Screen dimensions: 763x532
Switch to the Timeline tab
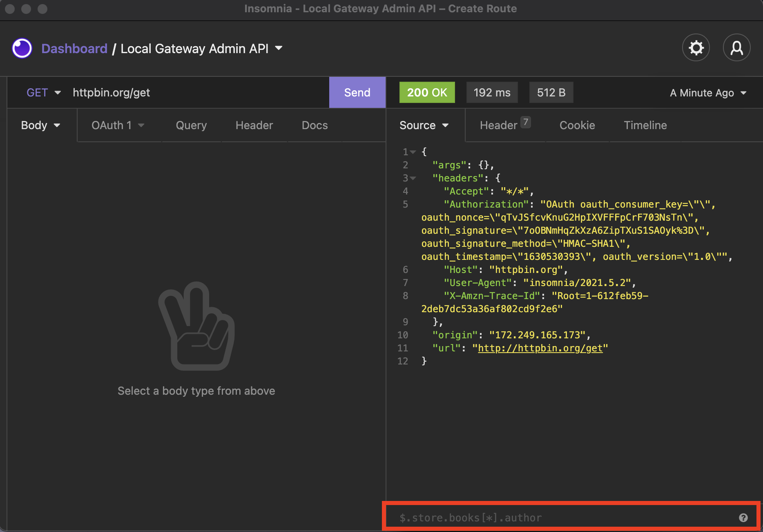[x=645, y=125]
